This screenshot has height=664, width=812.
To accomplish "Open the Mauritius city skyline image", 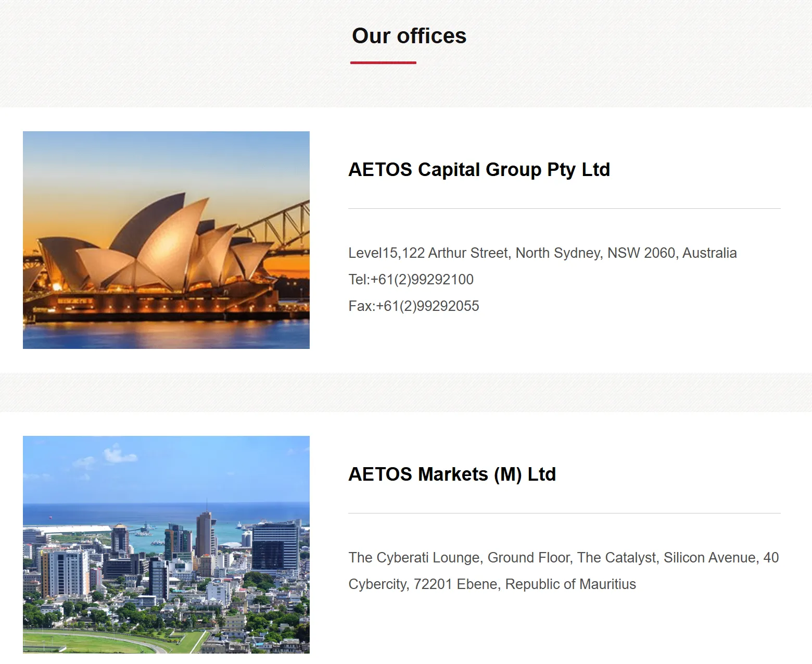I will (166, 544).
